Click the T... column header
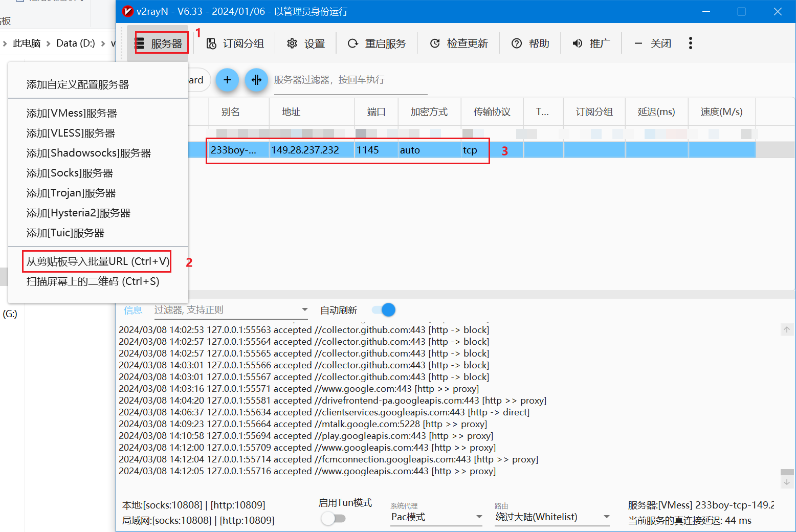 543,112
